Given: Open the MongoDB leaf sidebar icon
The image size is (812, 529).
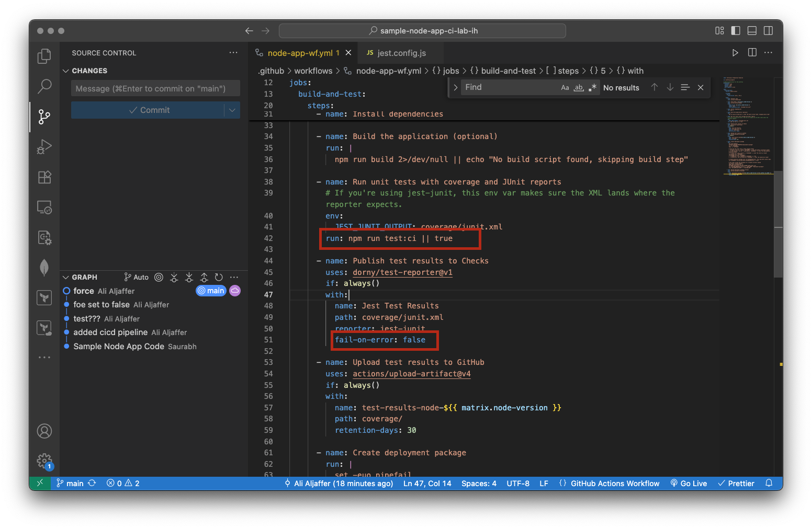Looking at the screenshot, I should 44,268.
